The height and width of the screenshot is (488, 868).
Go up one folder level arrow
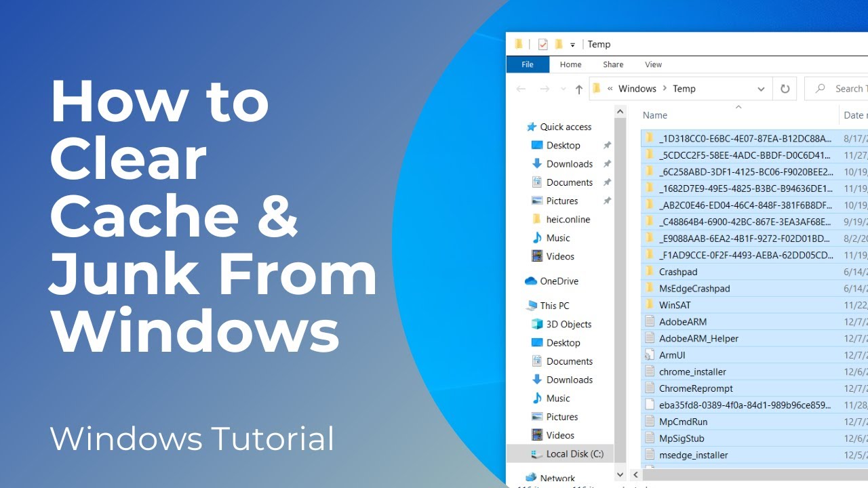tap(578, 89)
